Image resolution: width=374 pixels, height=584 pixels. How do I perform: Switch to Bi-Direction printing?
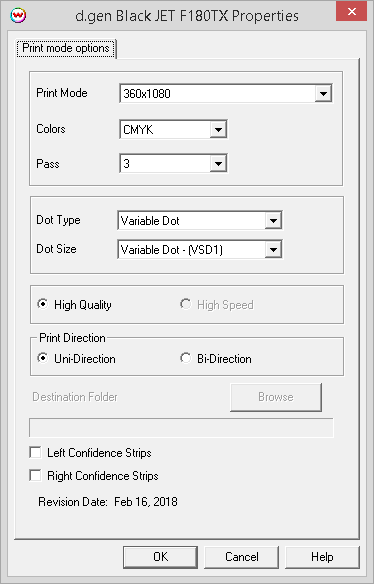click(x=185, y=358)
